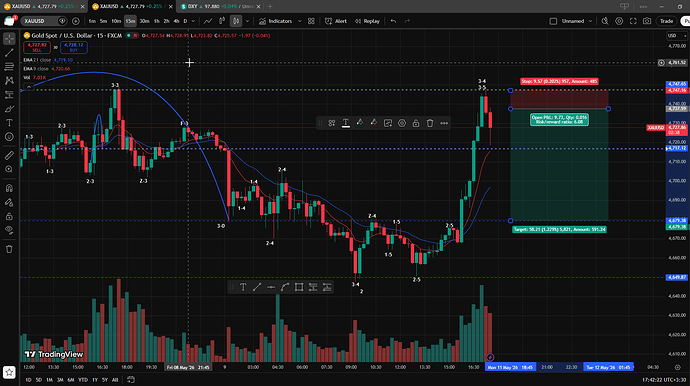Image resolution: width=690 pixels, height=386 pixels.
Task: Change profit area green color
Action: coord(360,123)
